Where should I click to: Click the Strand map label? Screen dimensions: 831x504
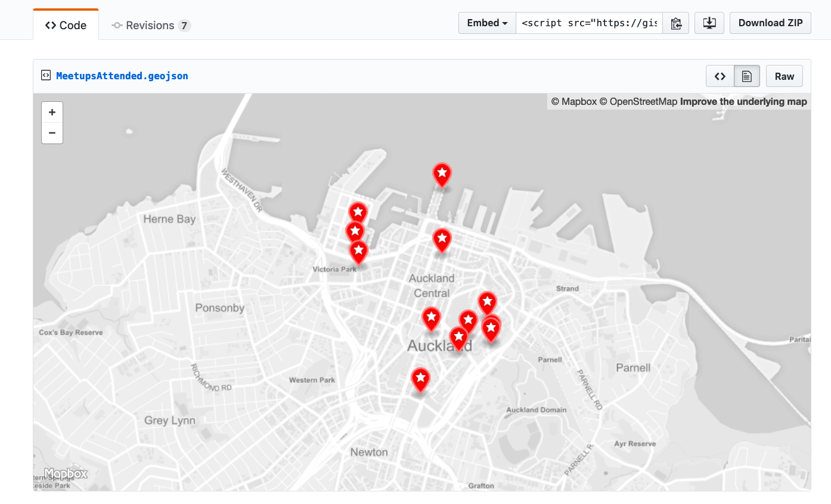[568, 288]
